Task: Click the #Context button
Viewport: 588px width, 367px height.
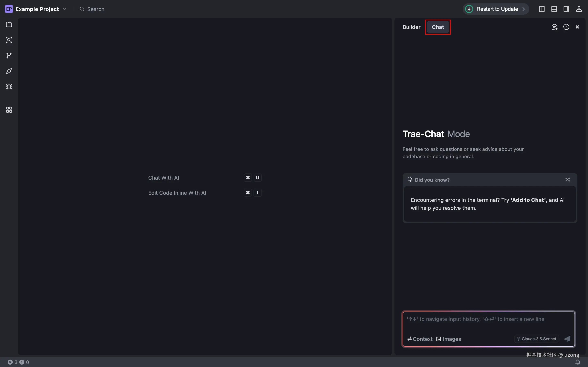Action: [x=420, y=339]
